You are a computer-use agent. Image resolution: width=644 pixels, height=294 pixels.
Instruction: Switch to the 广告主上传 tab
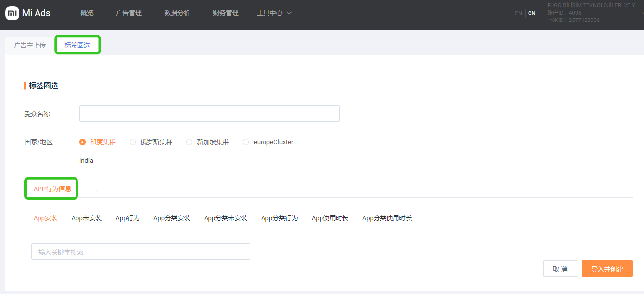pyautogui.click(x=30, y=45)
